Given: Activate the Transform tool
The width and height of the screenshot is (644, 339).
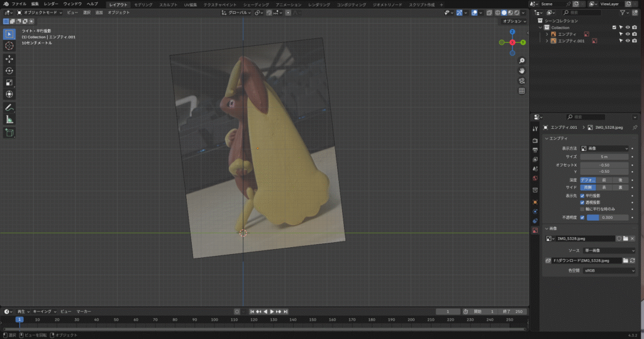Looking at the screenshot, I should point(9,94).
